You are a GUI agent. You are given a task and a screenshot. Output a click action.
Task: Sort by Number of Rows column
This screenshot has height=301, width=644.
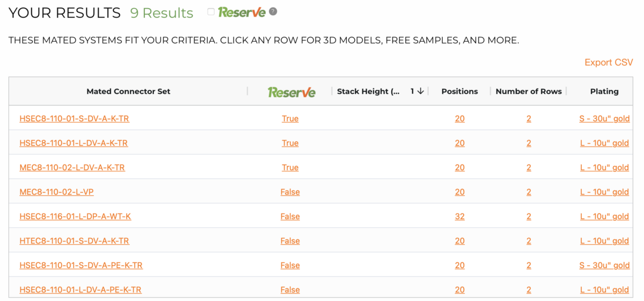[529, 91]
